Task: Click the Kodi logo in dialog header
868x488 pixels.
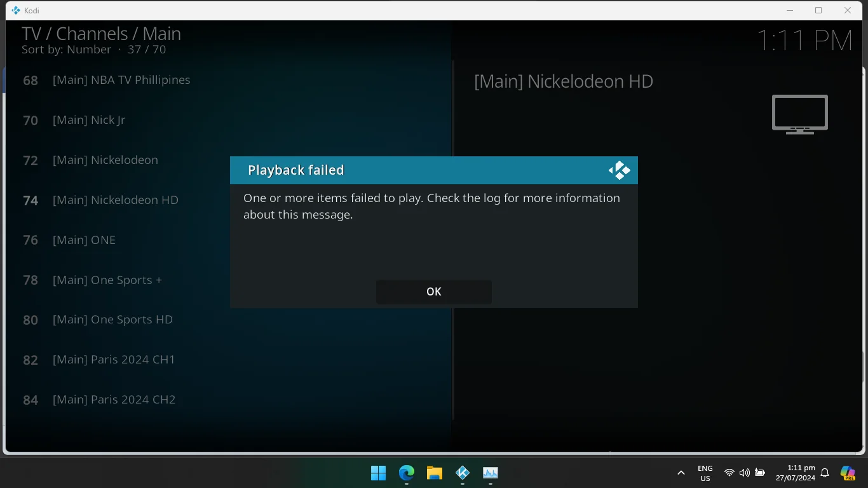Action: tap(619, 170)
